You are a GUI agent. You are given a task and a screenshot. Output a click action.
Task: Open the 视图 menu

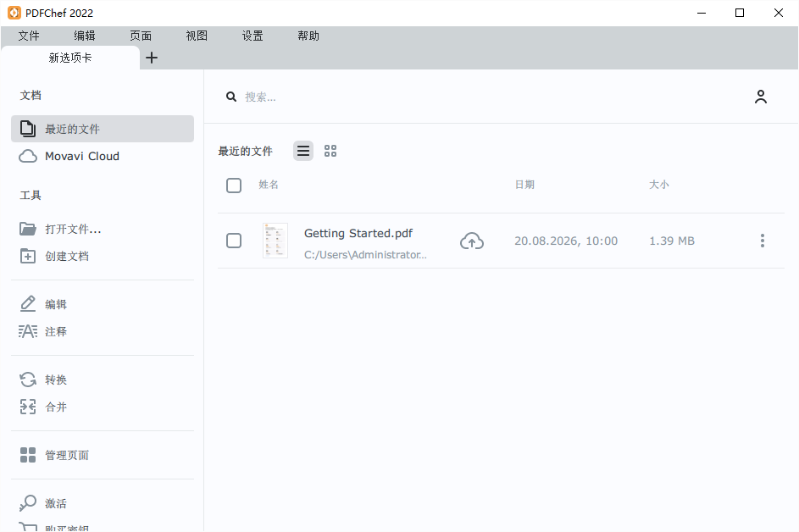(x=197, y=36)
